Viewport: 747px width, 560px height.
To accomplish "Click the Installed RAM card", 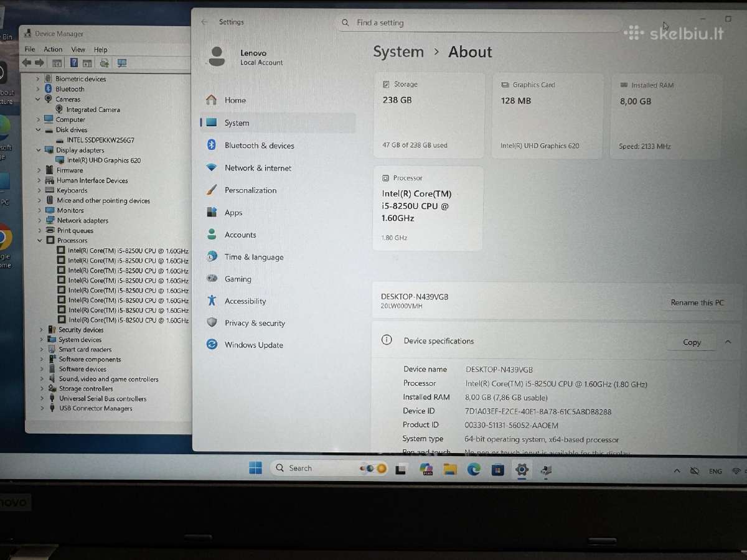I will [x=666, y=116].
